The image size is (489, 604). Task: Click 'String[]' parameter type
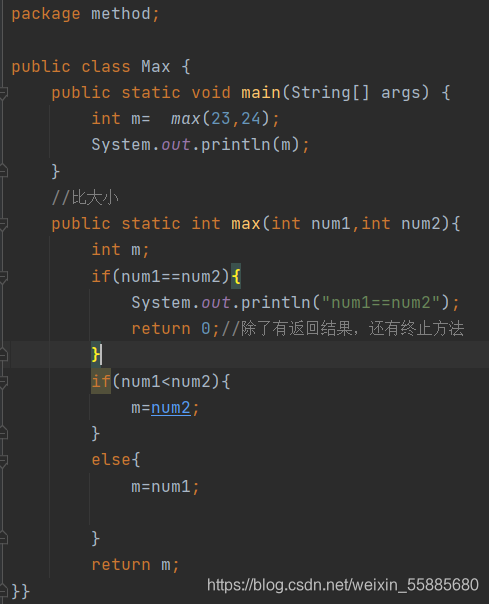click(x=330, y=93)
